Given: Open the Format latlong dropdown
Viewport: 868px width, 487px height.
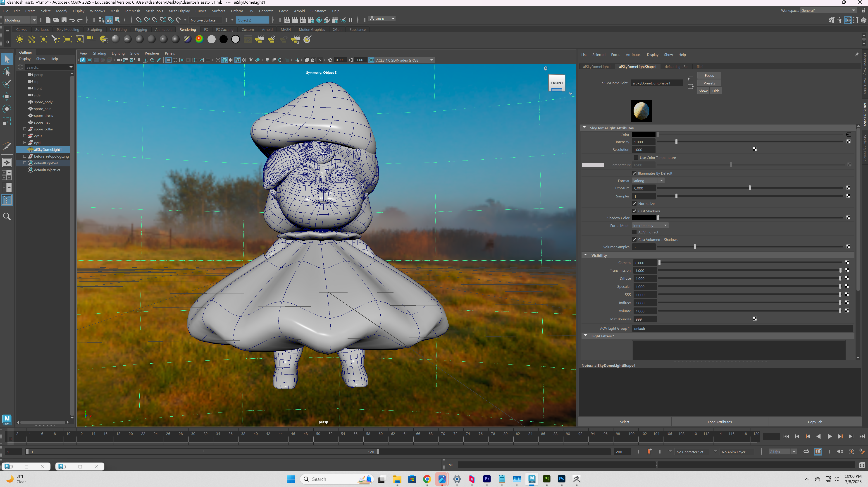Looking at the screenshot, I should [648, 181].
